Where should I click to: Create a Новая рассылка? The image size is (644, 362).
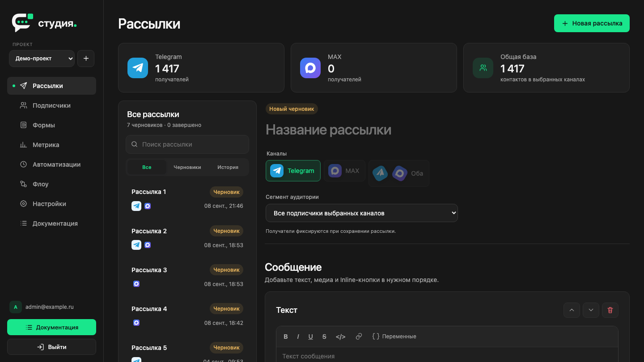[592, 23]
